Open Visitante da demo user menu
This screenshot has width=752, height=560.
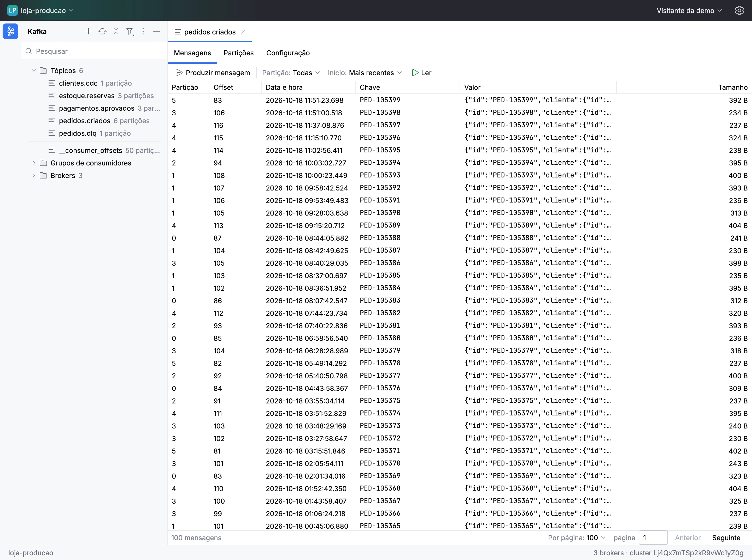[689, 10]
